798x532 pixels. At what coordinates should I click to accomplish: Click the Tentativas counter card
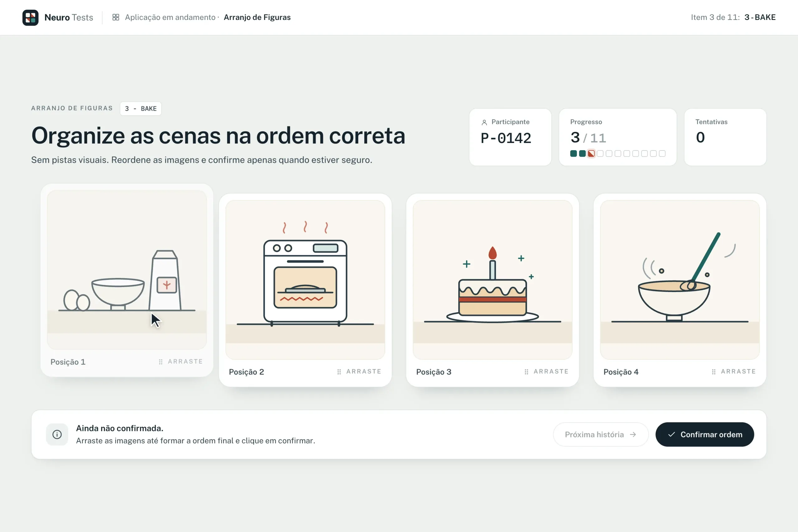point(725,137)
